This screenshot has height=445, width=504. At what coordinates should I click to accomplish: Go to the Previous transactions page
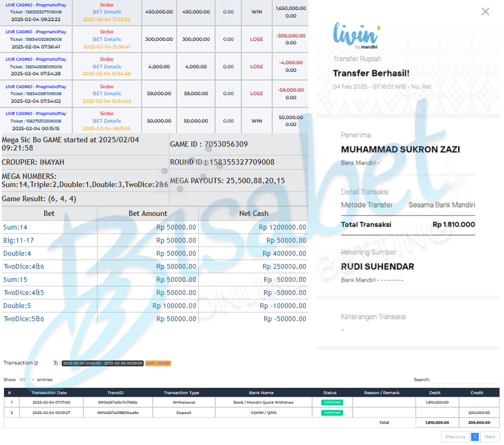[455, 437]
